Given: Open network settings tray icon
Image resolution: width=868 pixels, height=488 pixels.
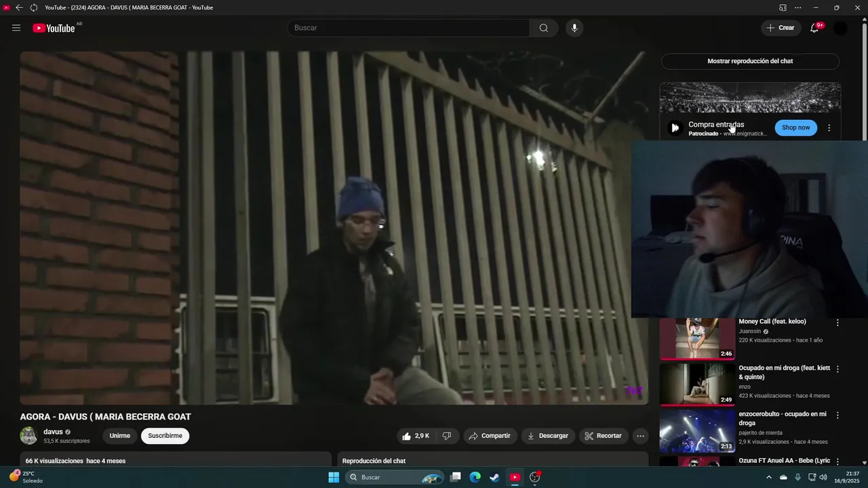Looking at the screenshot, I should [812, 477].
